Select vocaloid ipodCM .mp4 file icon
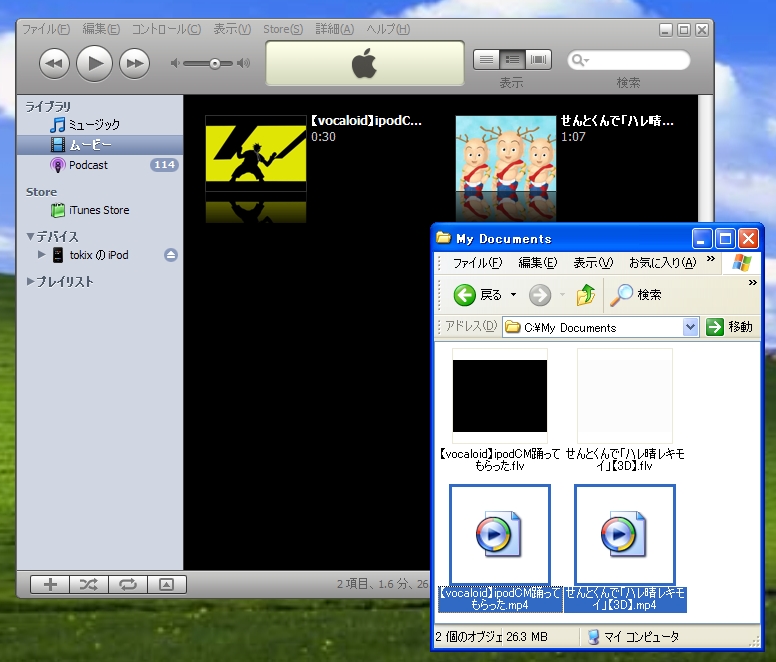 coord(500,535)
